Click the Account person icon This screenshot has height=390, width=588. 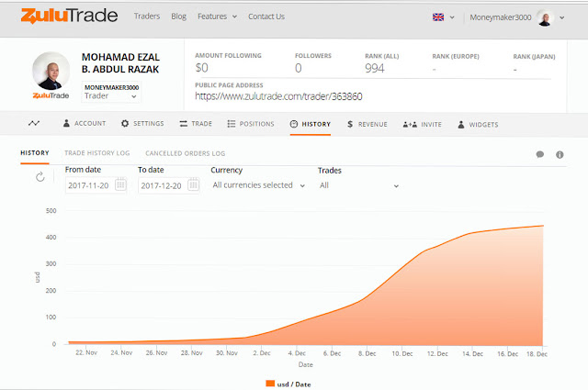66,123
